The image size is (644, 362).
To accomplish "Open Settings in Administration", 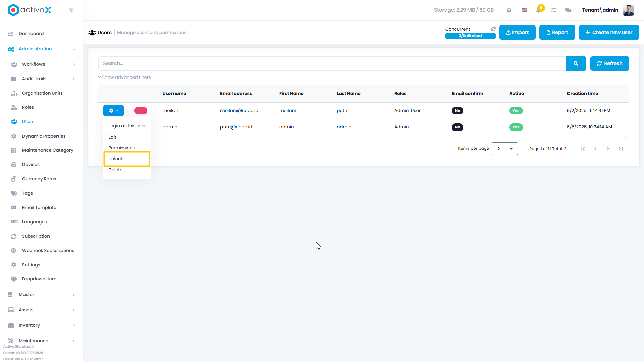I will point(31,265).
